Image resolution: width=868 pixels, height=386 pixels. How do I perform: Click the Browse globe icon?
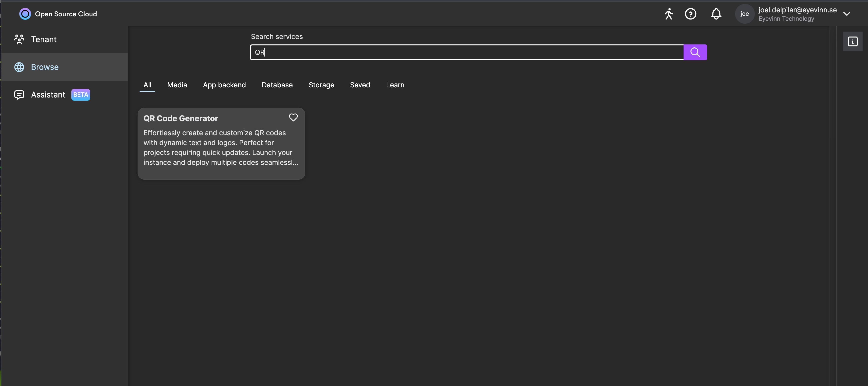click(x=19, y=67)
